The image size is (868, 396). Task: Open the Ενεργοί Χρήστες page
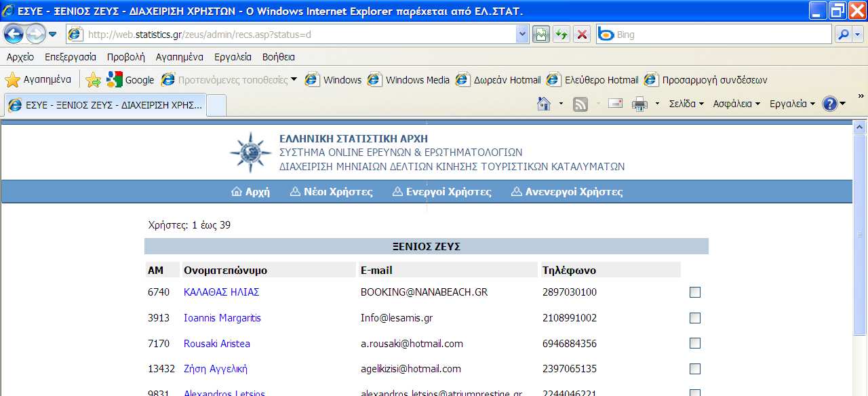pyautogui.click(x=442, y=192)
